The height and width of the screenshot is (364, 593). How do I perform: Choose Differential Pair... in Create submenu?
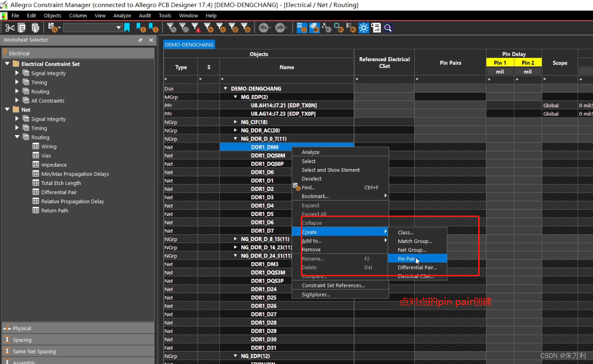(x=417, y=268)
